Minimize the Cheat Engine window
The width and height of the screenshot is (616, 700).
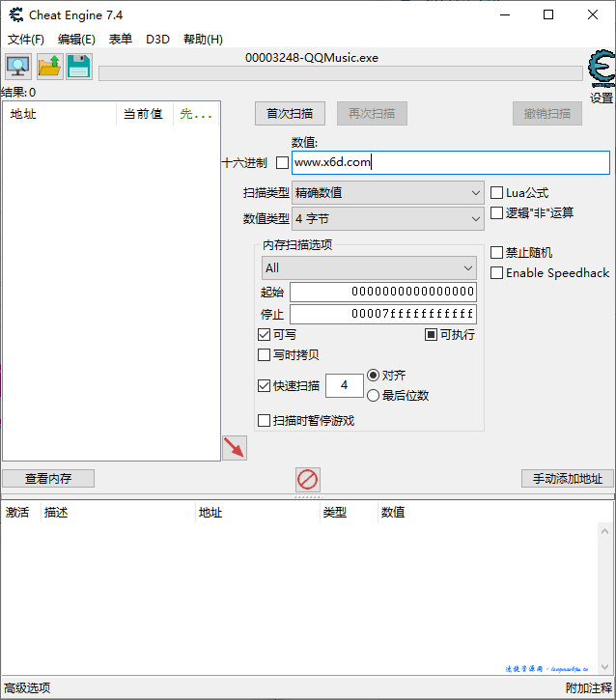505,14
